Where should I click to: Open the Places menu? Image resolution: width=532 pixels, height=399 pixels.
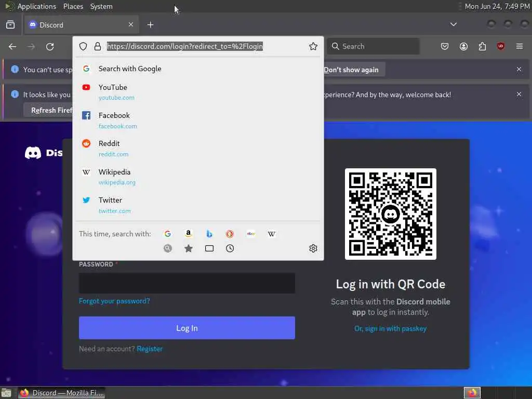(73, 6)
